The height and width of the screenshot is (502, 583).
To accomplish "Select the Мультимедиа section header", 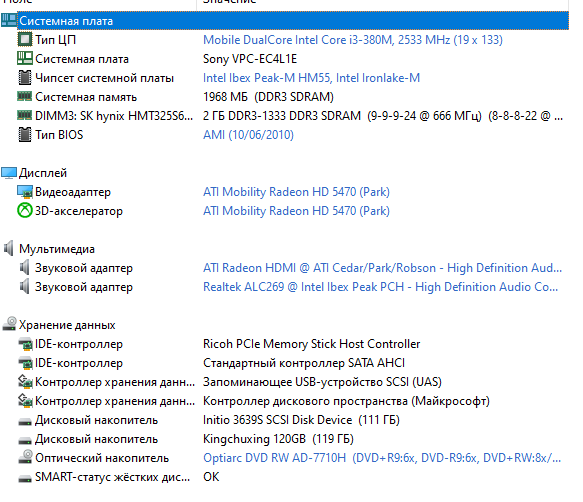I will [x=57, y=248].
